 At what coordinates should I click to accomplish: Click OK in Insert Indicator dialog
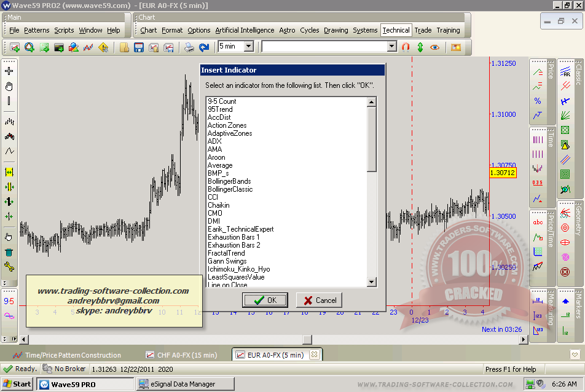[265, 300]
